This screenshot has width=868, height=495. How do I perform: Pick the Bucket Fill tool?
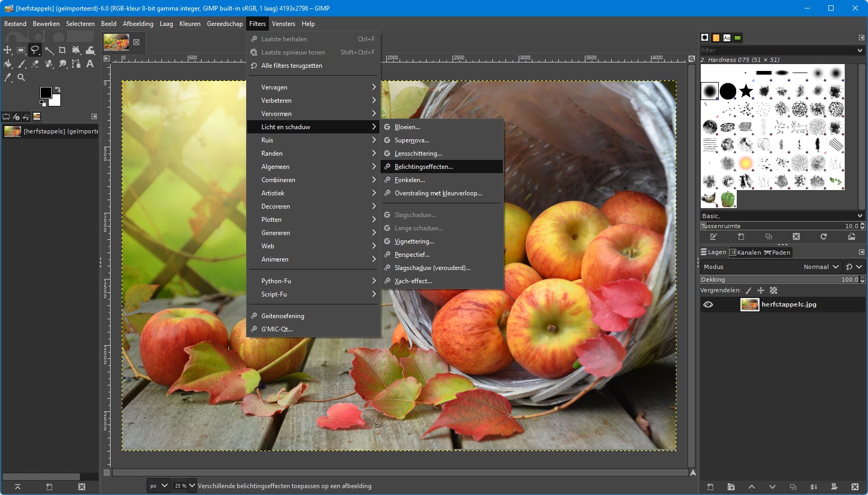[x=8, y=64]
